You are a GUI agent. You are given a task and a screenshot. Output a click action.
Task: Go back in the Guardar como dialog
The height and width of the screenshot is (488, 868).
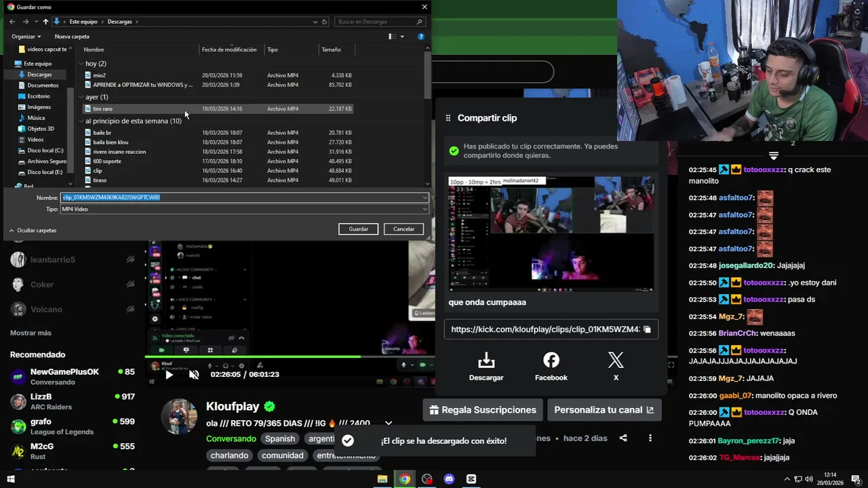[12, 22]
